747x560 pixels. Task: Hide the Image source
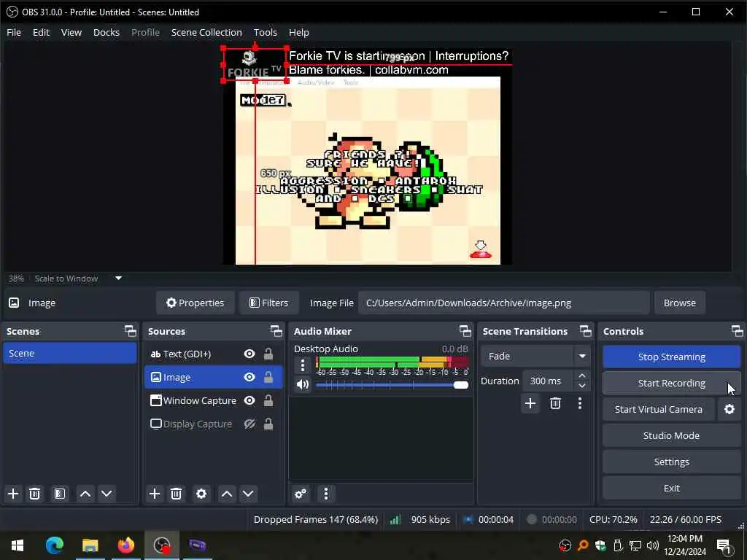[249, 377]
